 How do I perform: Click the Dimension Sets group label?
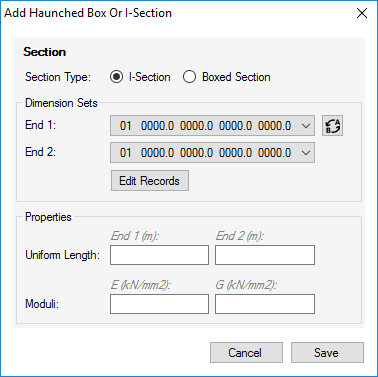(x=61, y=103)
